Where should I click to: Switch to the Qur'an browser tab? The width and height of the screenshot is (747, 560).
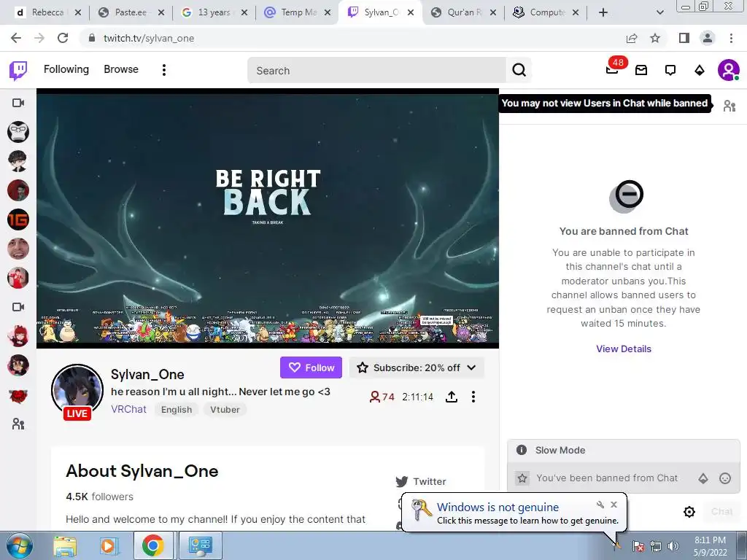(x=464, y=12)
